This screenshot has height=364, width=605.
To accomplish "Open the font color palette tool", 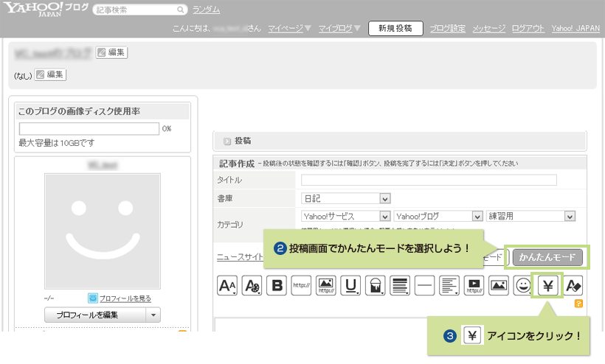I will [252, 285].
